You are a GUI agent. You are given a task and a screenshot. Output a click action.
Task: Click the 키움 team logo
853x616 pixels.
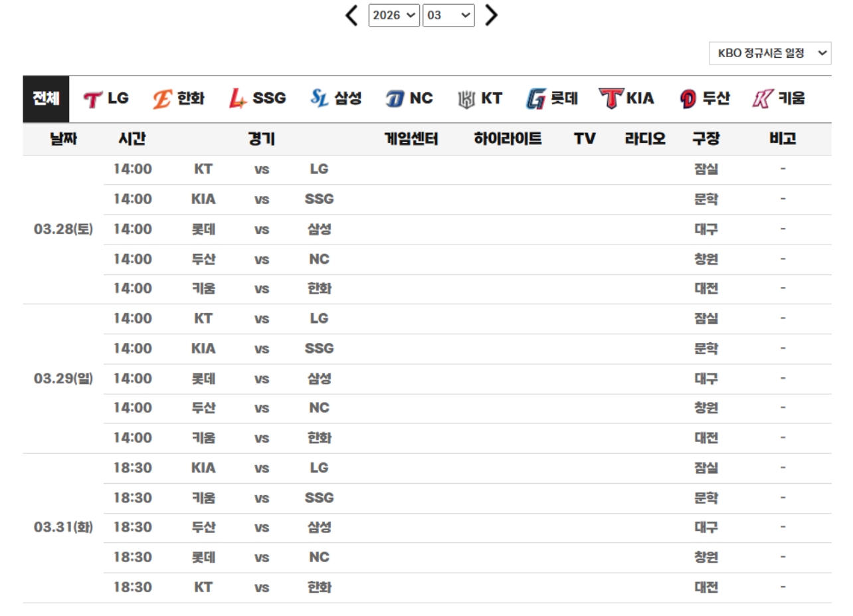click(761, 100)
